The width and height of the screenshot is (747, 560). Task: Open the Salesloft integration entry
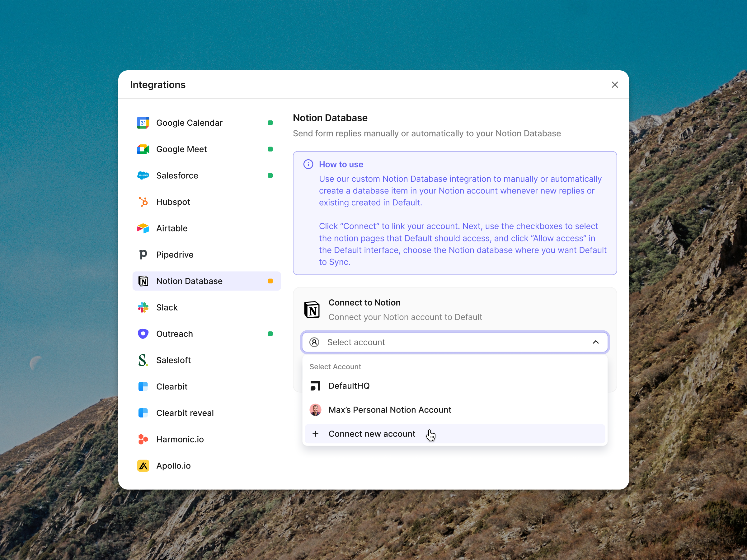173,360
